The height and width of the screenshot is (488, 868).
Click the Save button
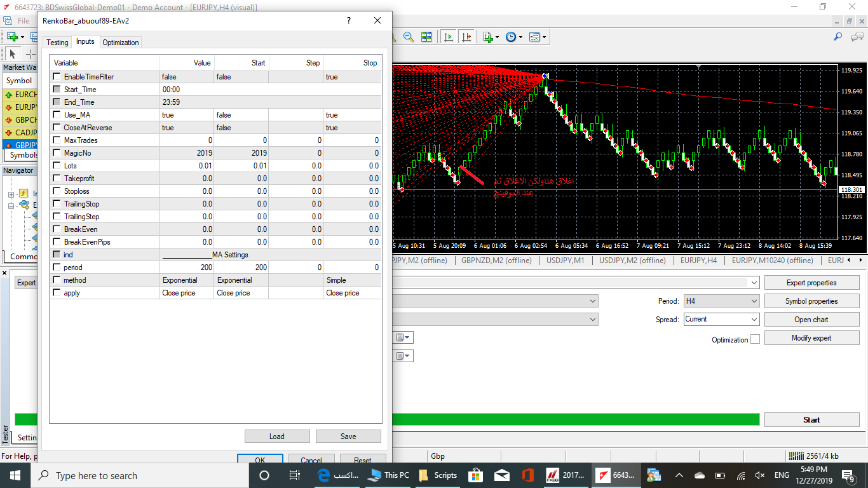tap(348, 437)
